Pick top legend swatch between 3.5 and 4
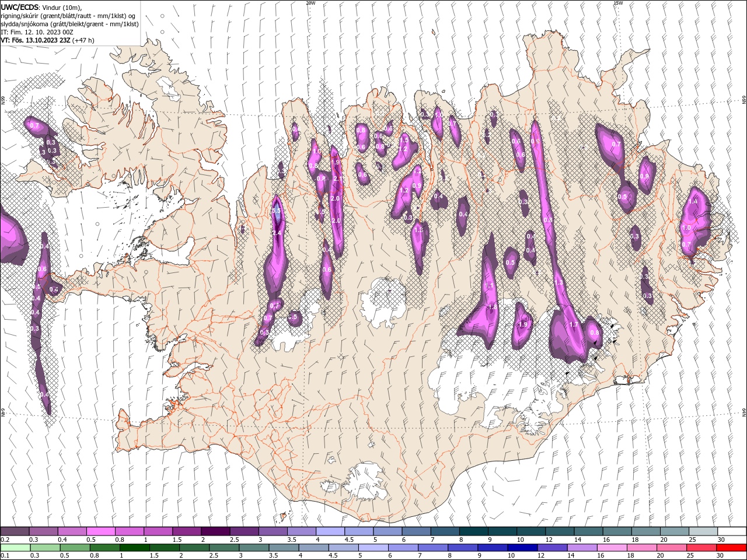Viewport: 747px width, 560px height. coord(301,531)
